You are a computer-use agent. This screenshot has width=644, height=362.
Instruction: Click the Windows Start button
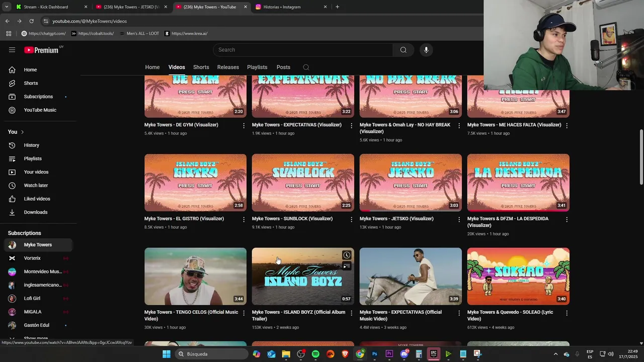point(167,354)
